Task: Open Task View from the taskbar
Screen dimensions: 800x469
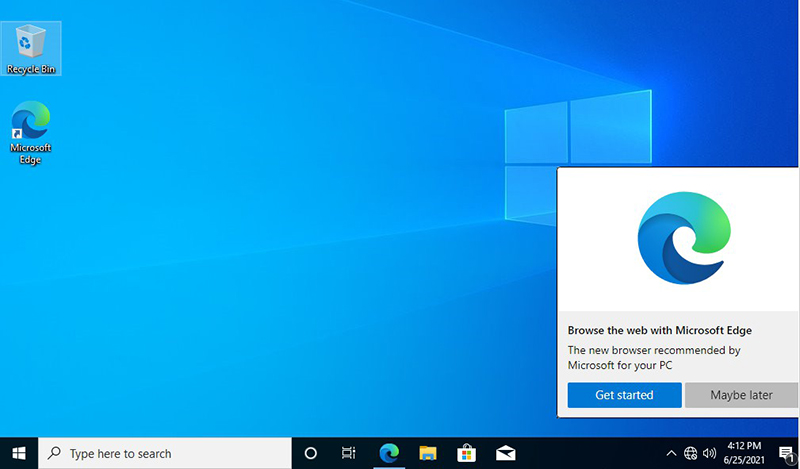Action: click(348, 453)
